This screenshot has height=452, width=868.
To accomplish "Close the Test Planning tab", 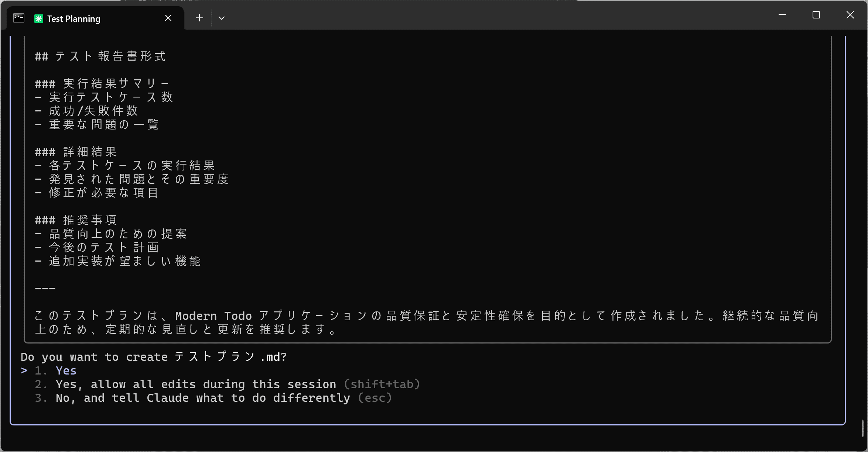I will coord(168,18).
